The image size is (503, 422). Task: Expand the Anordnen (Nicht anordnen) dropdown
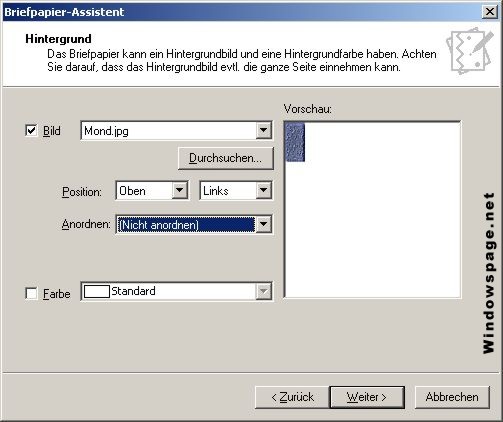tap(263, 224)
